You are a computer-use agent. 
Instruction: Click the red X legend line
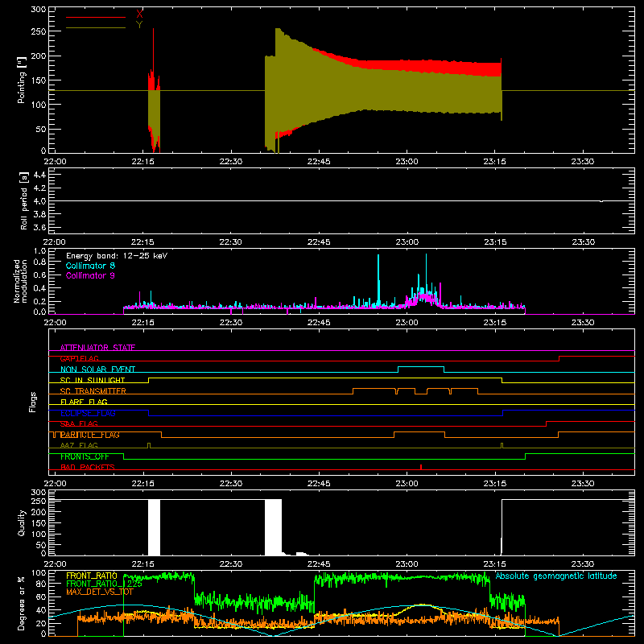(96, 17)
